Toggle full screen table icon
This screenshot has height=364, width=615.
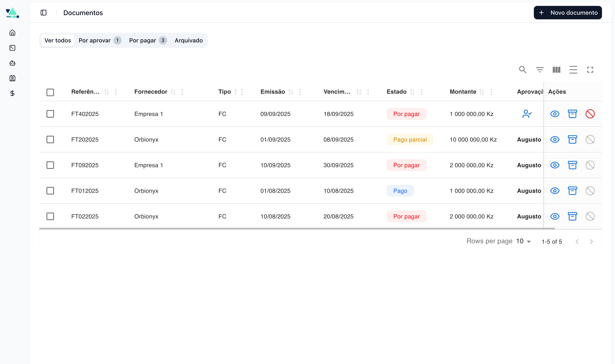[590, 70]
